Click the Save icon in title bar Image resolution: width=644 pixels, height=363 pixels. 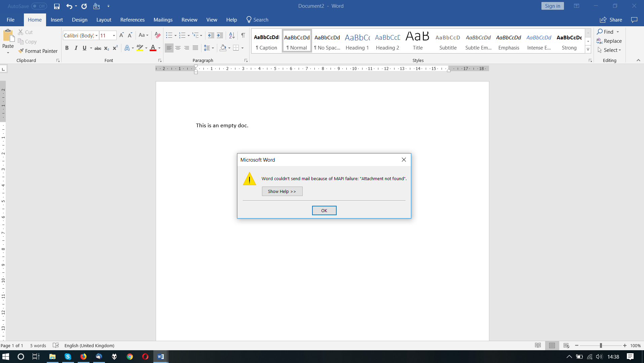(x=57, y=6)
